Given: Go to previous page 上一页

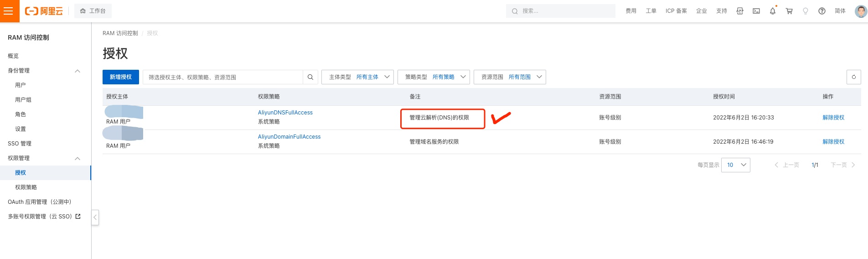Looking at the screenshot, I should point(787,165).
